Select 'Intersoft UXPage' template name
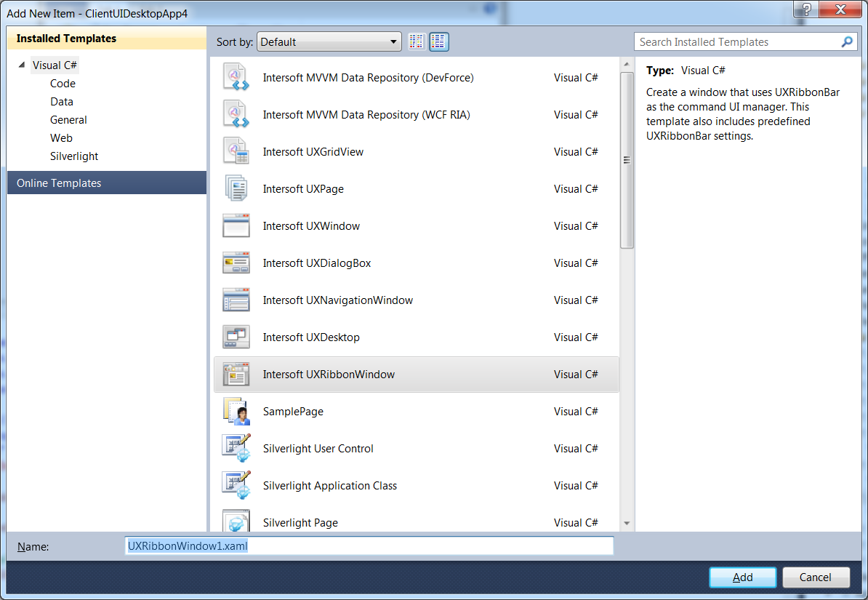This screenshot has width=868, height=600. (303, 189)
